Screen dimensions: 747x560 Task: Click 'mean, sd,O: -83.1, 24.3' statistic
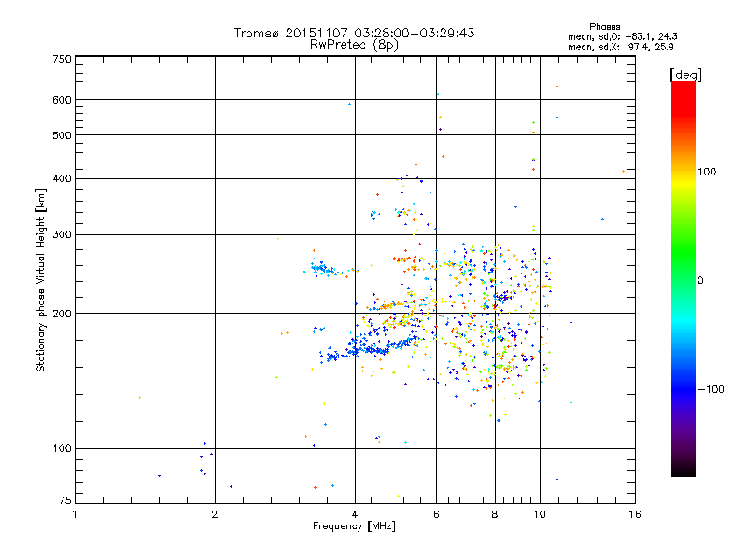coord(622,36)
